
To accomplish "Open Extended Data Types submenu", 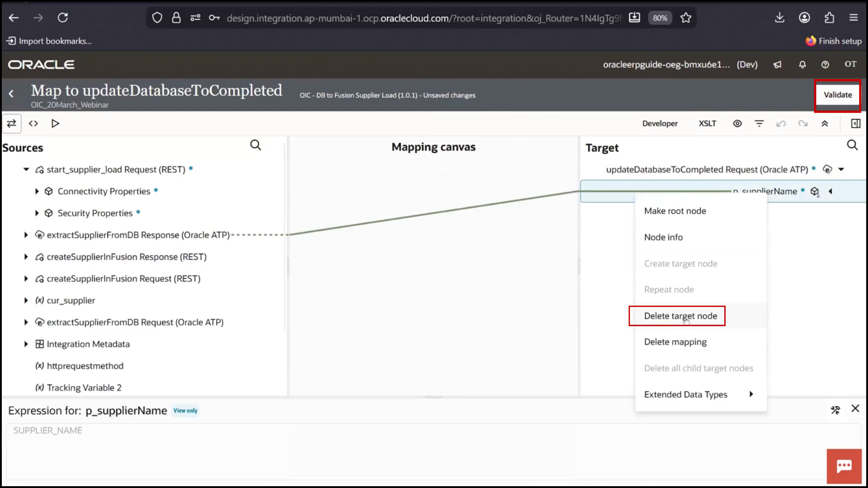I will [700, 394].
